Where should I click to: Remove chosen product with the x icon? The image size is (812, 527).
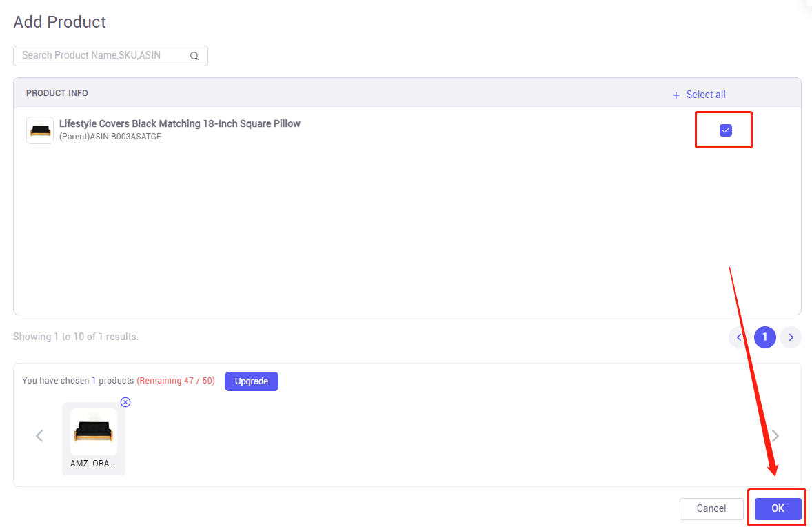pos(125,402)
